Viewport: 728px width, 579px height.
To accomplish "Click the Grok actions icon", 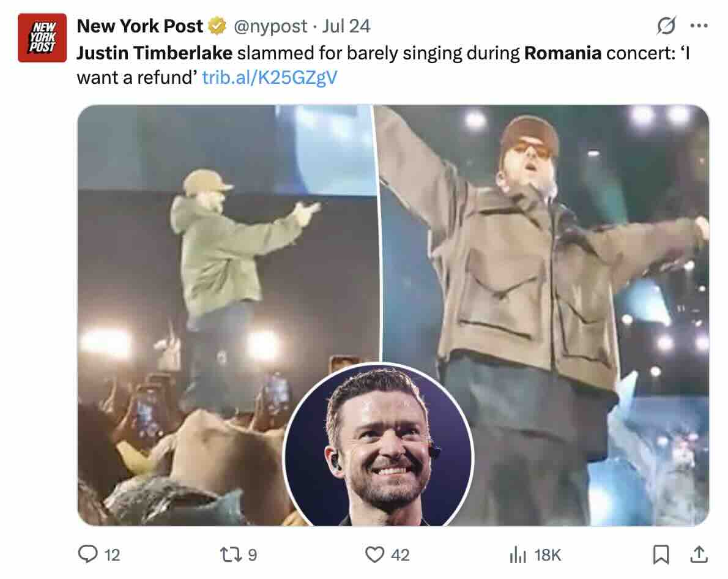I will click(666, 26).
